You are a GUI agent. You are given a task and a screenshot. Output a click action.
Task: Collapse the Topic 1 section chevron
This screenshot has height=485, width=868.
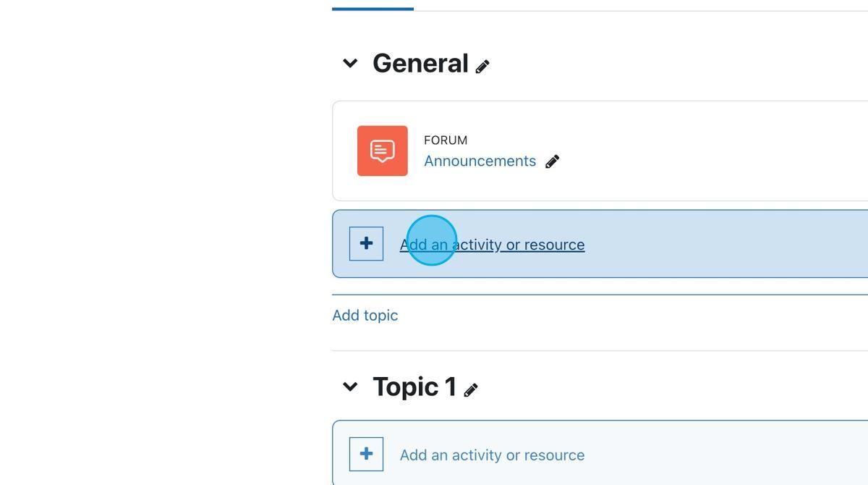349,387
